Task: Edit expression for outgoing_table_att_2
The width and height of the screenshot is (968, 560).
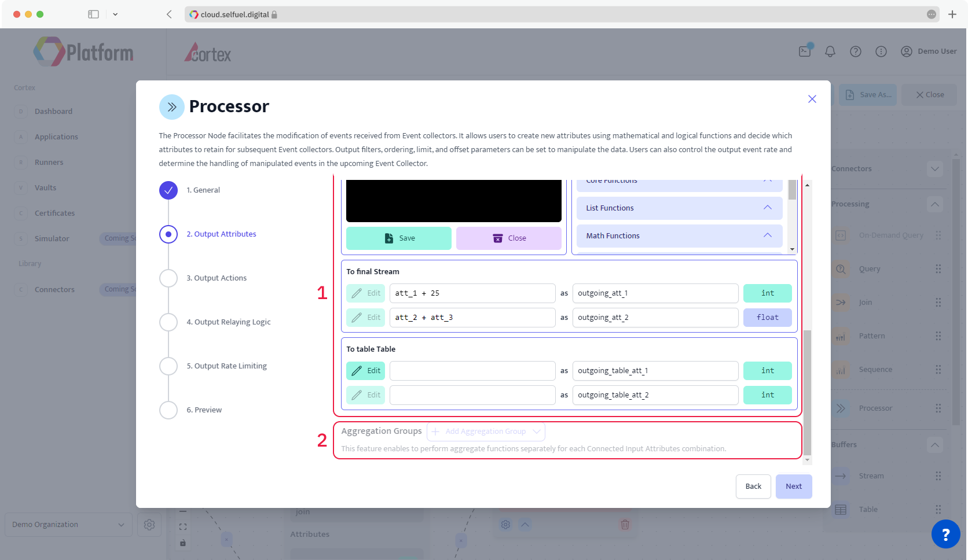Action: click(x=366, y=395)
